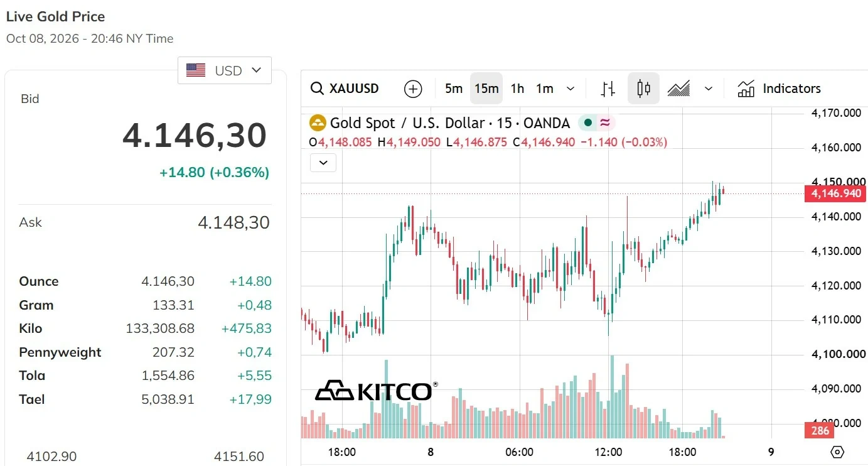The height and width of the screenshot is (466, 868).
Task: Expand more chart styles dropdown arrow
Action: point(709,89)
